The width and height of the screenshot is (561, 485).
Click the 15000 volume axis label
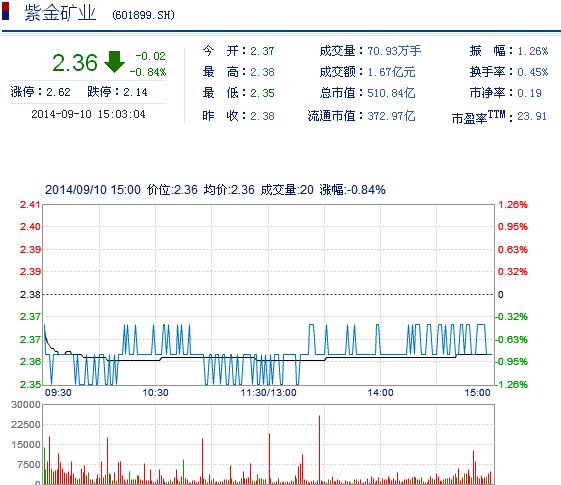coord(26,445)
